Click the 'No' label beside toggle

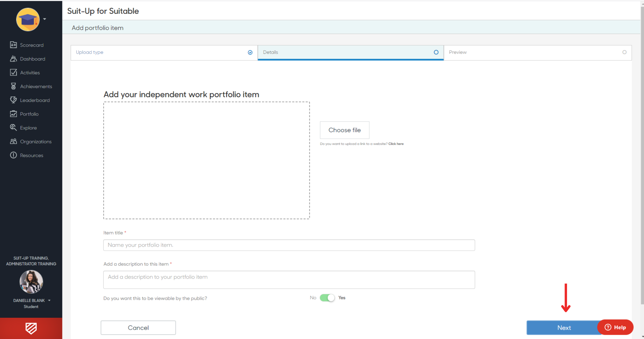pyautogui.click(x=313, y=298)
